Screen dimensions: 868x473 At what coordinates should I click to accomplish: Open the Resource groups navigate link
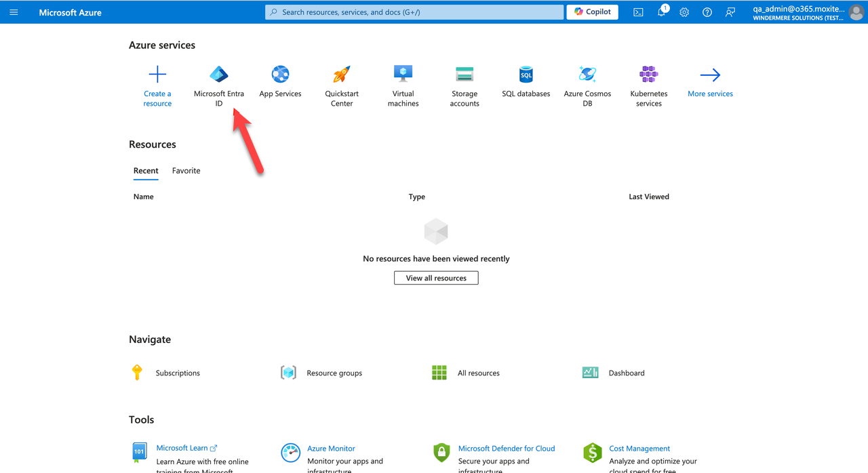(334, 373)
